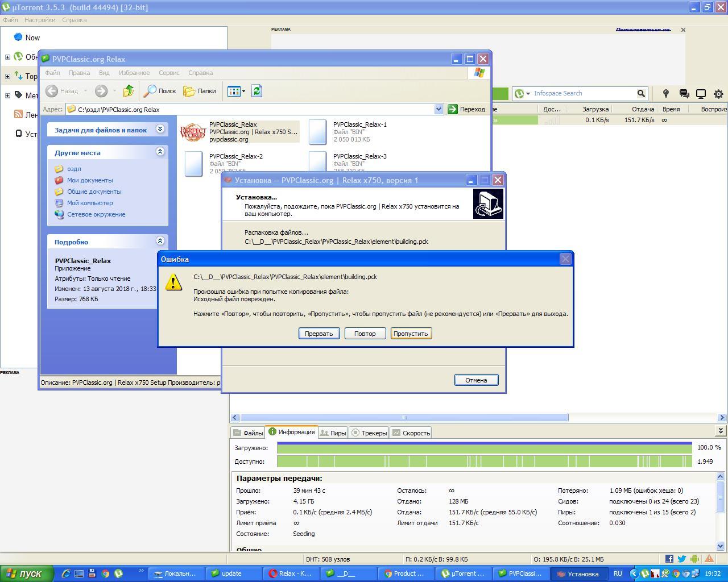Viewport: 728px width, 582px height.
Task: Select the PVPClassic_Relax-1 BIN file
Action: [x=348, y=132]
